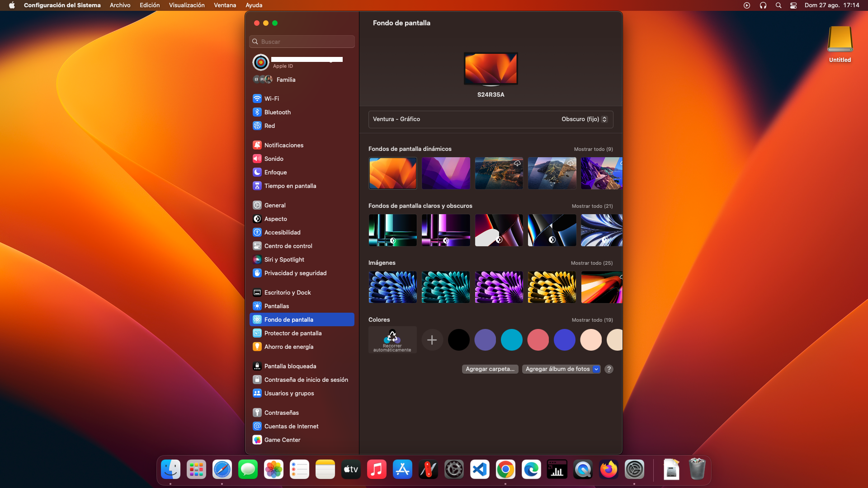
Task: Show all Imágenes wallpapers (Mostrar todo 25)
Action: click(x=591, y=263)
